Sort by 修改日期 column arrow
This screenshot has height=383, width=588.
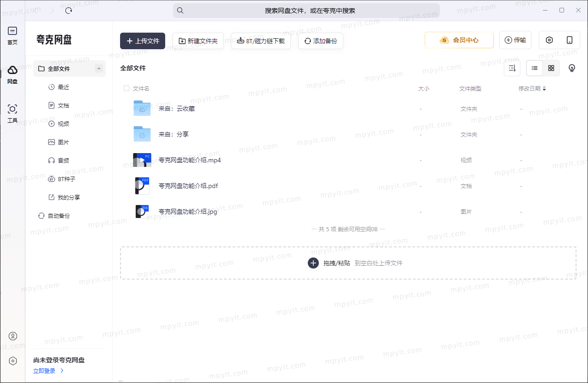(544, 89)
